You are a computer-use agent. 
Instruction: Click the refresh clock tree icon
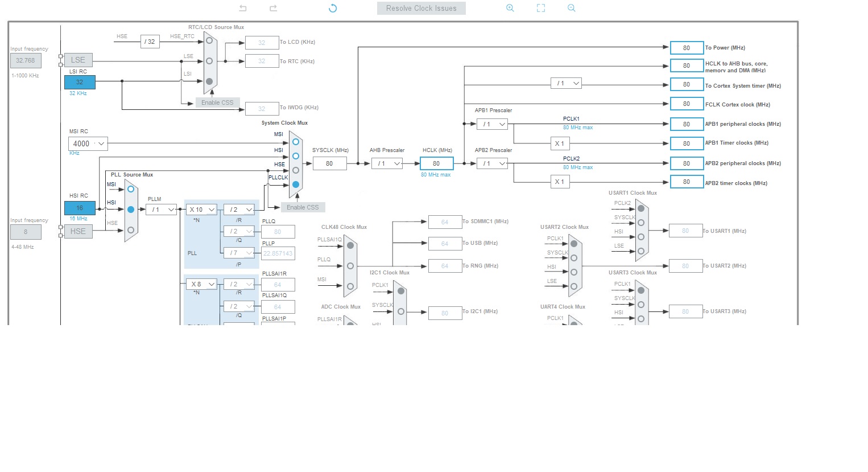tap(333, 8)
